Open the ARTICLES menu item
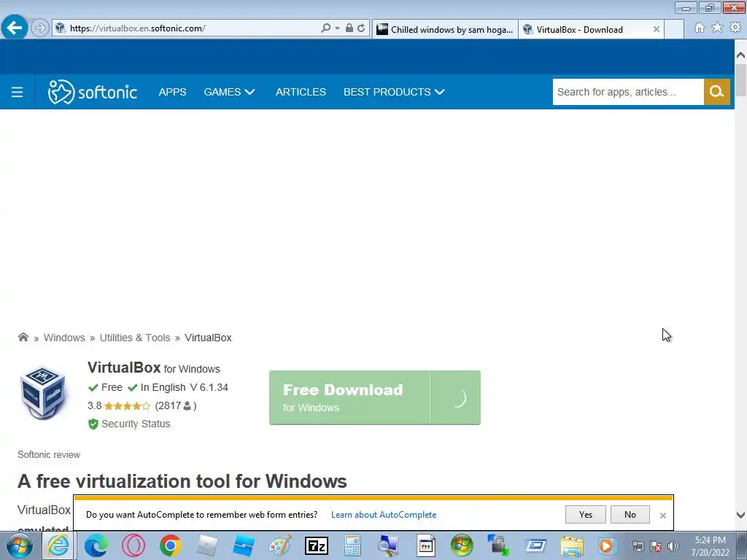The image size is (747, 560). pyautogui.click(x=301, y=92)
